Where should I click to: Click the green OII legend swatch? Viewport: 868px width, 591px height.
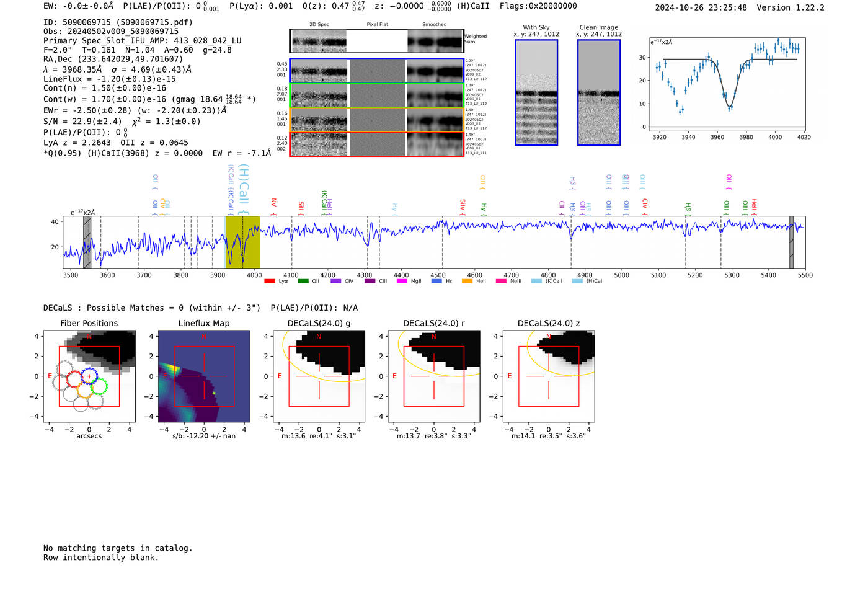pyautogui.click(x=303, y=281)
